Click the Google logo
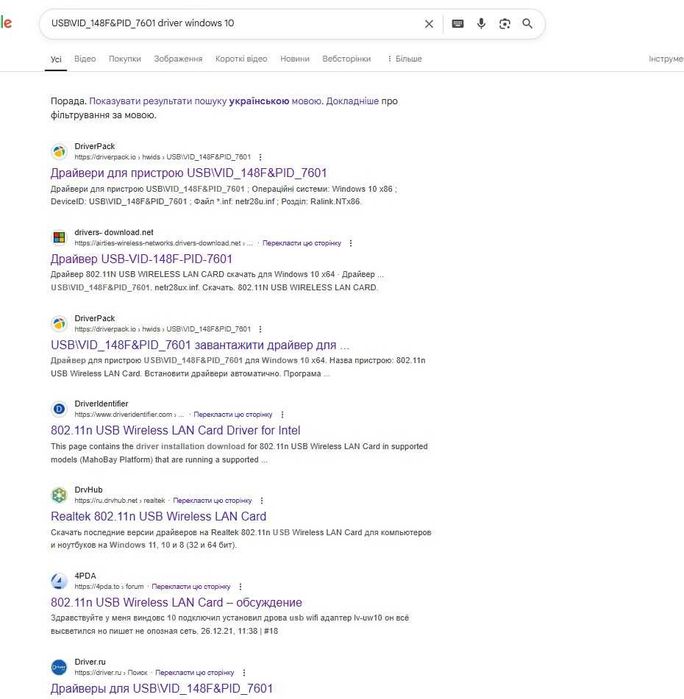This screenshot has height=699, width=684. [x=5, y=22]
